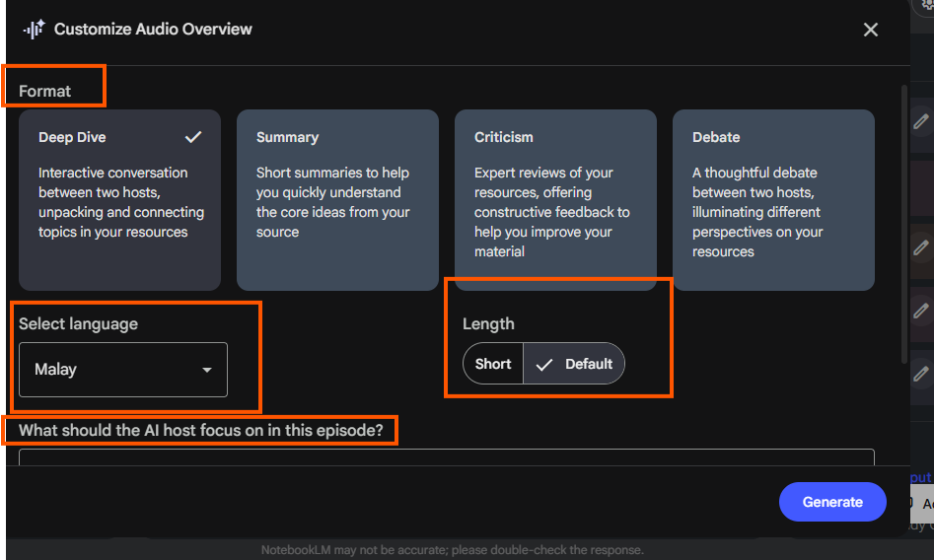Open the Malay language dropdown
The height and width of the screenshot is (560, 934).
[123, 370]
